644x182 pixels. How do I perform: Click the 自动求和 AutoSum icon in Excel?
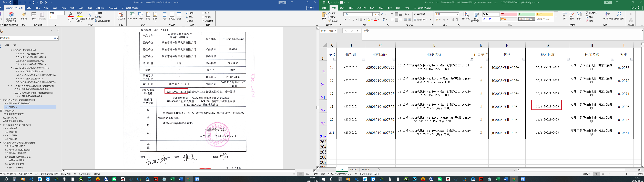pyautogui.click(x=587, y=13)
